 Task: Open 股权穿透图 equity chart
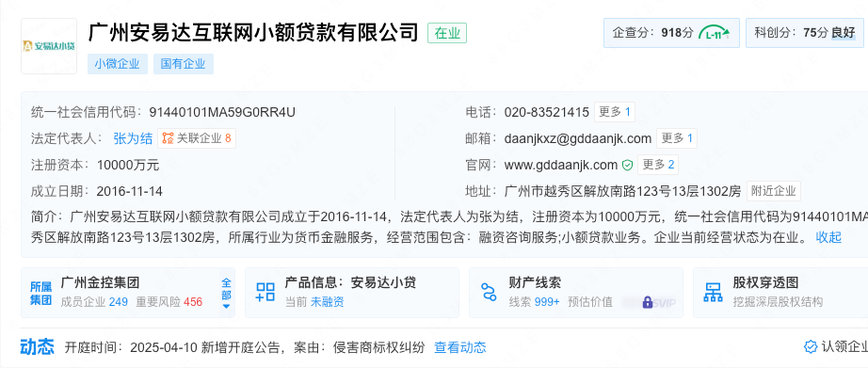[780, 293]
